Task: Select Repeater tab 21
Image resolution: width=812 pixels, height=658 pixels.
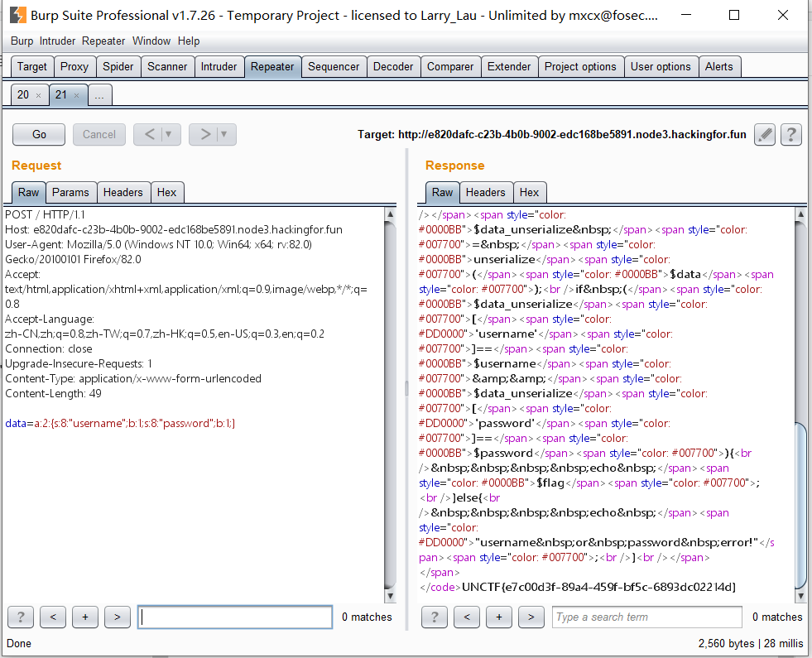Action: tap(61, 94)
